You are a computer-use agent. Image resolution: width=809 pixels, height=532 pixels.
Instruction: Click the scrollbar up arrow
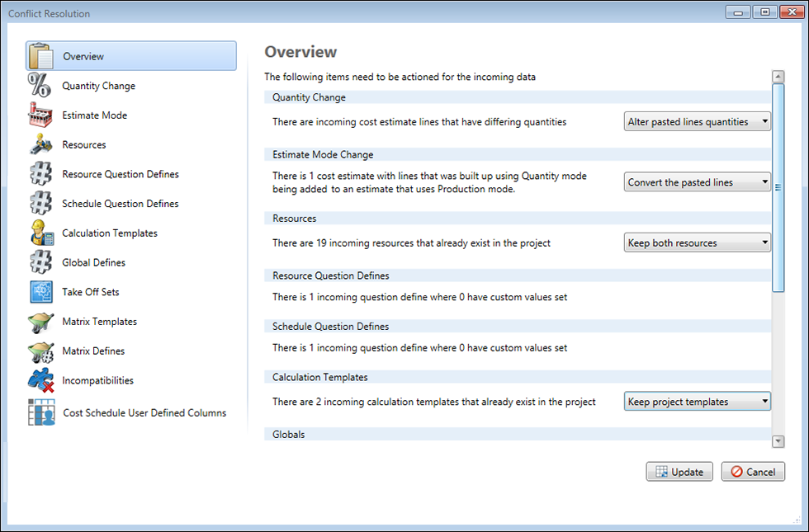tap(778, 77)
